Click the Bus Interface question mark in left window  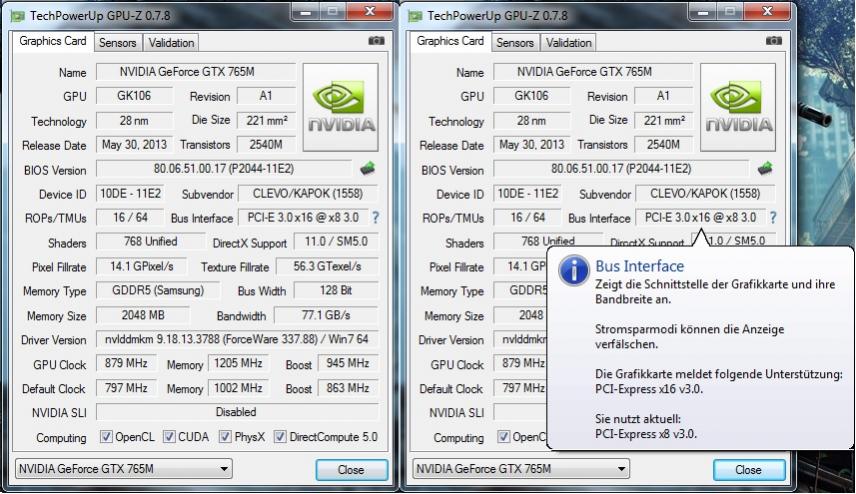tap(376, 218)
